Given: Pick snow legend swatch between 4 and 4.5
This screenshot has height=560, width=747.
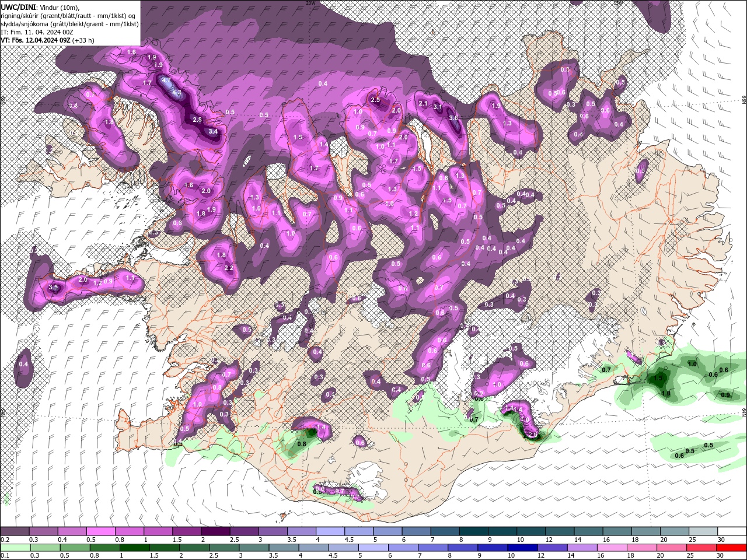Looking at the screenshot, I should [x=330, y=531].
